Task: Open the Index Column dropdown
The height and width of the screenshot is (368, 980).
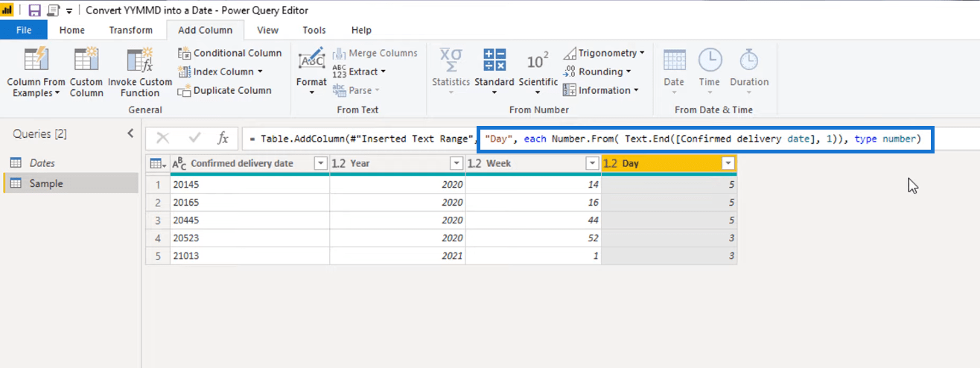Action: [x=220, y=72]
